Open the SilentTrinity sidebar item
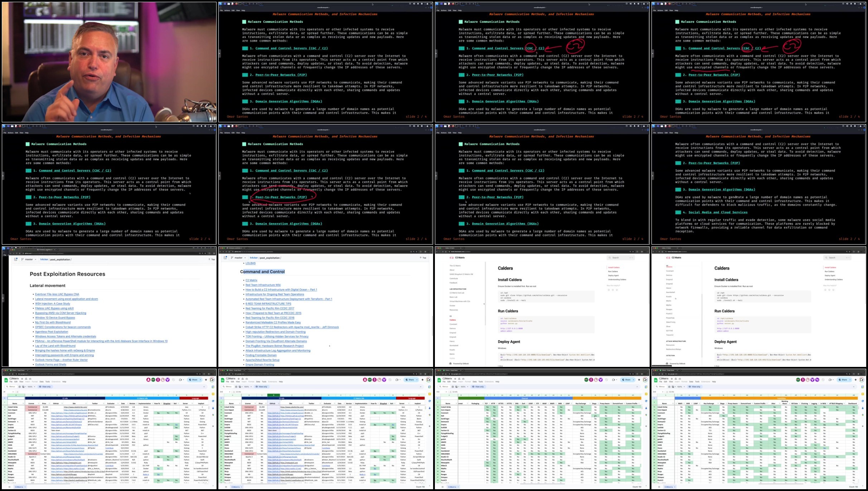The height and width of the screenshot is (491, 868). pyautogui.click(x=671, y=322)
